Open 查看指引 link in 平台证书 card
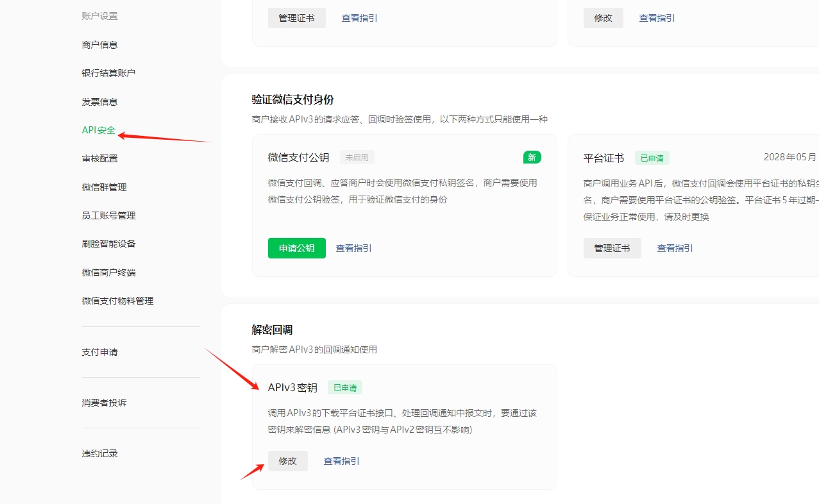The height and width of the screenshot is (504, 819). click(675, 248)
